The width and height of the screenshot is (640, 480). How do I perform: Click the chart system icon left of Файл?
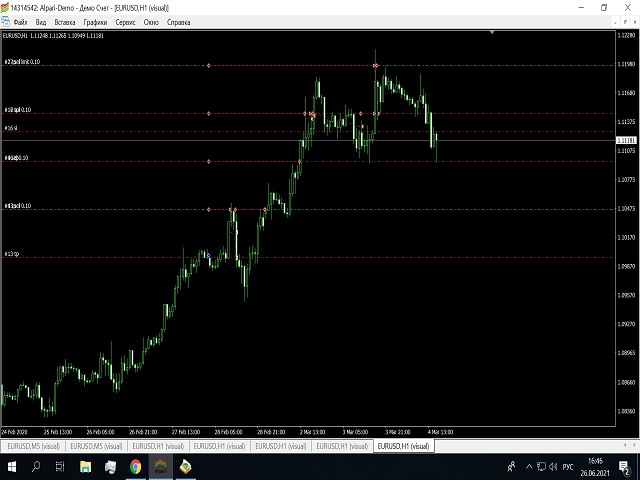click(x=5, y=22)
